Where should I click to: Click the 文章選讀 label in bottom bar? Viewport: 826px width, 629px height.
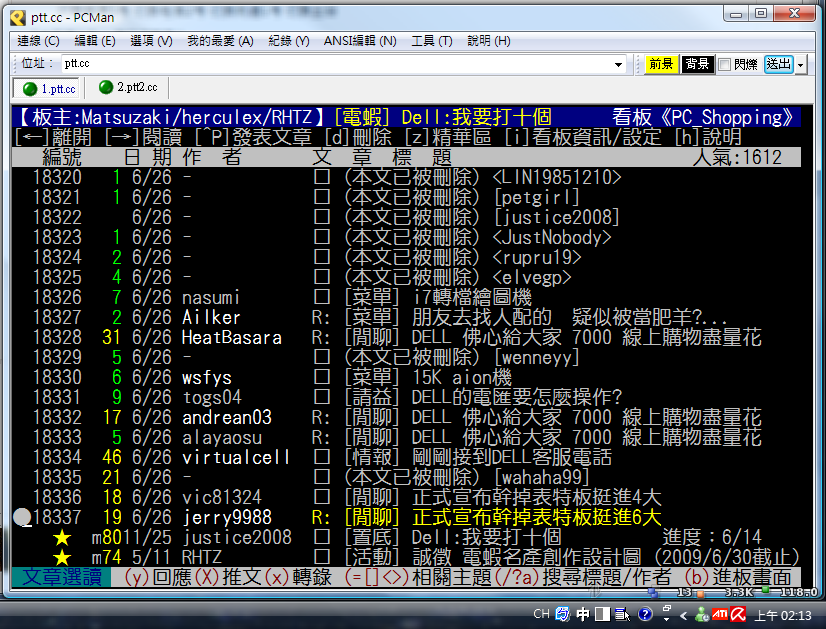coord(62,577)
